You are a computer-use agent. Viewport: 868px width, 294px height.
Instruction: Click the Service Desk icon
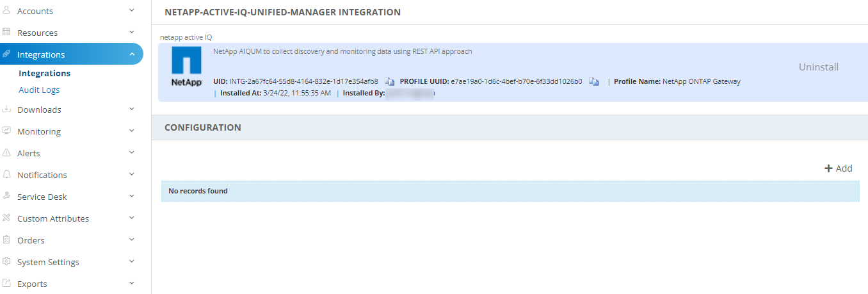(x=6, y=197)
